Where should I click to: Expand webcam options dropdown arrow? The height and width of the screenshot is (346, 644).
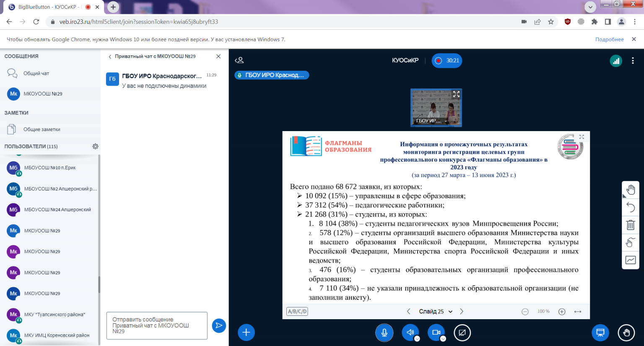click(x=443, y=339)
